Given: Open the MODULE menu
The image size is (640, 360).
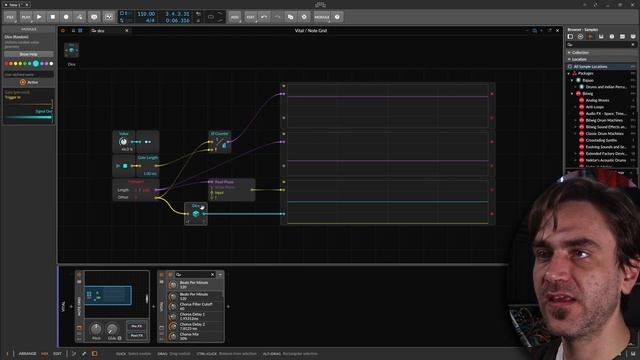Looking at the screenshot, I should pos(322,17).
